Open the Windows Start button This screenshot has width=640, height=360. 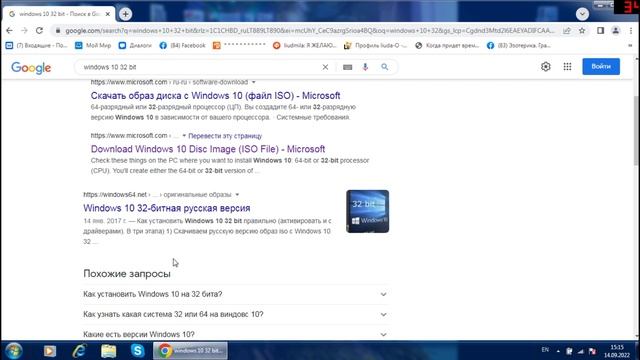[x=14, y=351]
